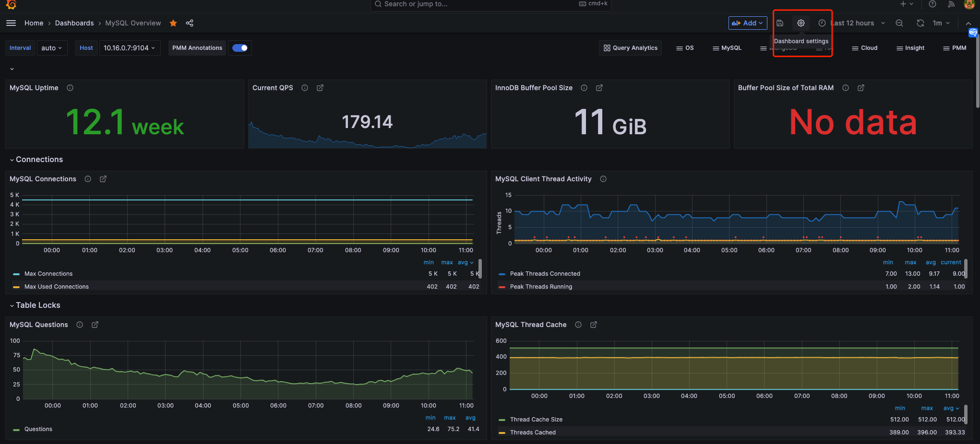Click the MySQL Uptime info icon

pyautogui.click(x=70, y=88)
